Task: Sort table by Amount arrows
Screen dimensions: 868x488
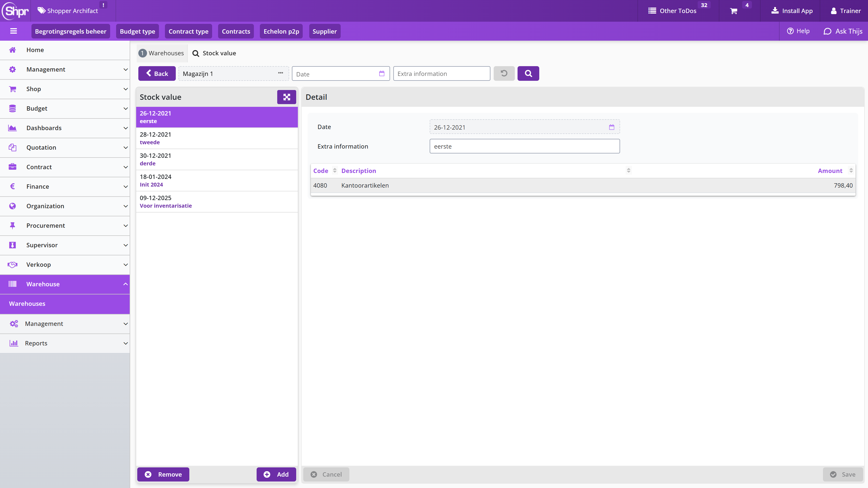Action: 851,171
